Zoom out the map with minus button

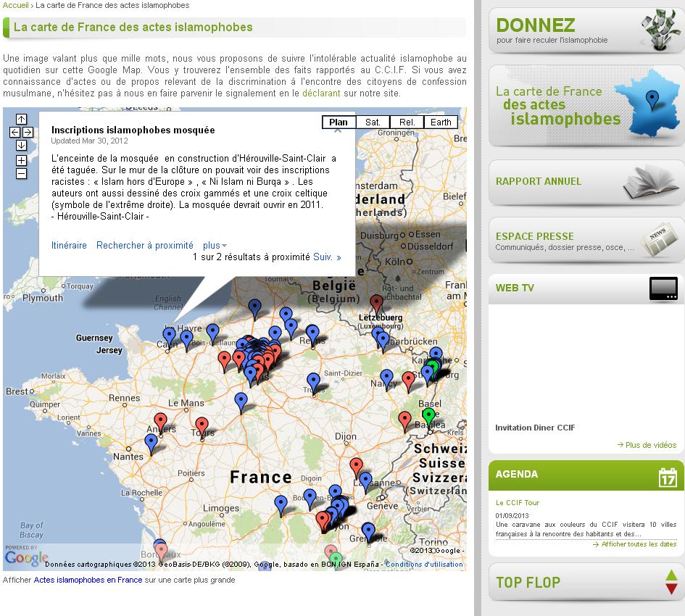pos(21,173)
